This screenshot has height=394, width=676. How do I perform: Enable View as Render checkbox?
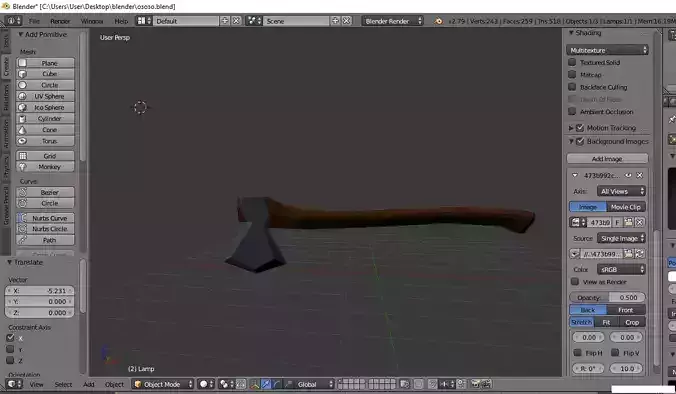point(575,282)
